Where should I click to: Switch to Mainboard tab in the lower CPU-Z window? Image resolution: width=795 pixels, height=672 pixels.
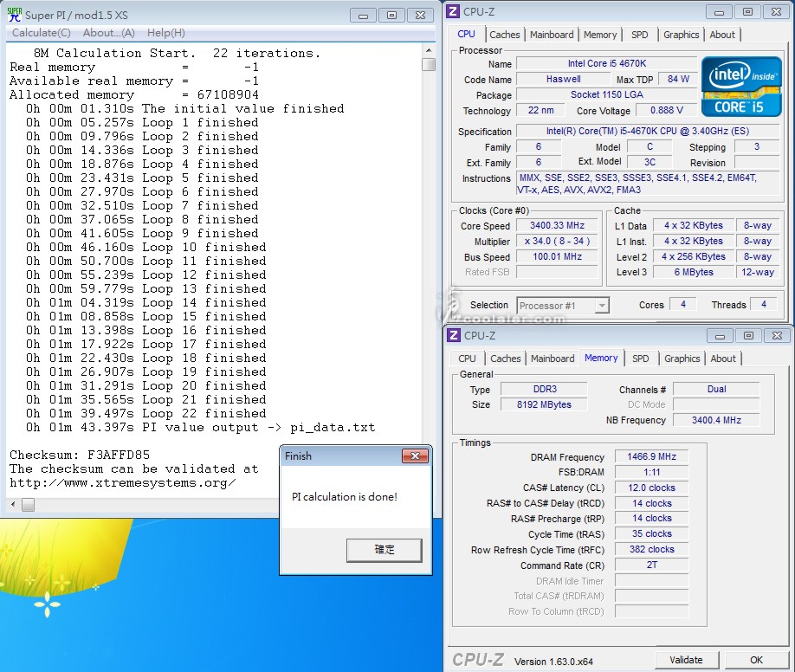tap(553, 358)
